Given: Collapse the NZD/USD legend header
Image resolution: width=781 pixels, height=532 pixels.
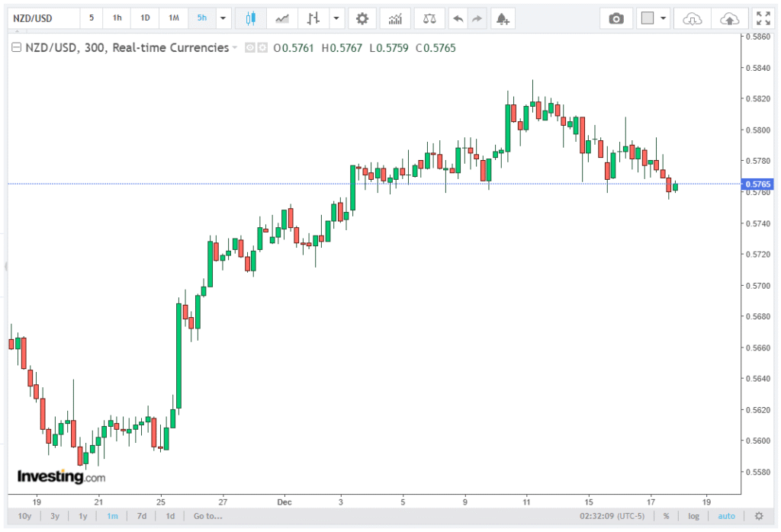Looking at the screenshot, I should click(16, 48).
